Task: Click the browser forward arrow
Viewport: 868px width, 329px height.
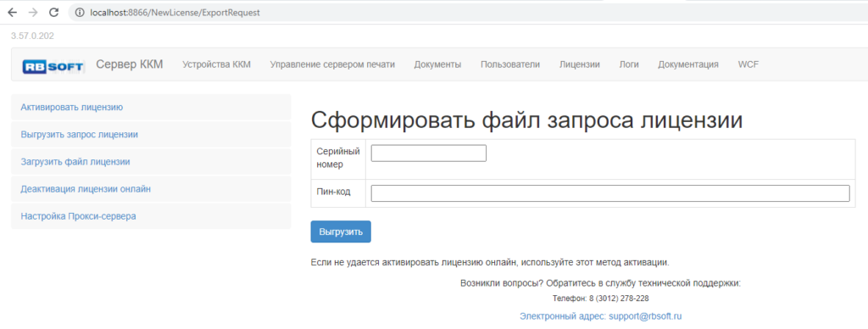Action: 33,12
